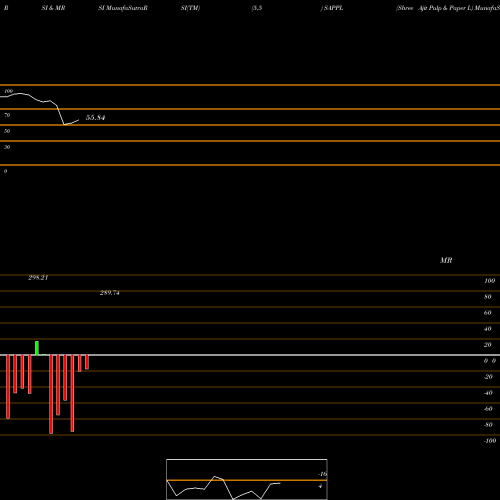Image resolution: width=500 pixels, height=500 pixels.
Task: Click the SI MunafaSutraR header text
Action: click(123, 8)
